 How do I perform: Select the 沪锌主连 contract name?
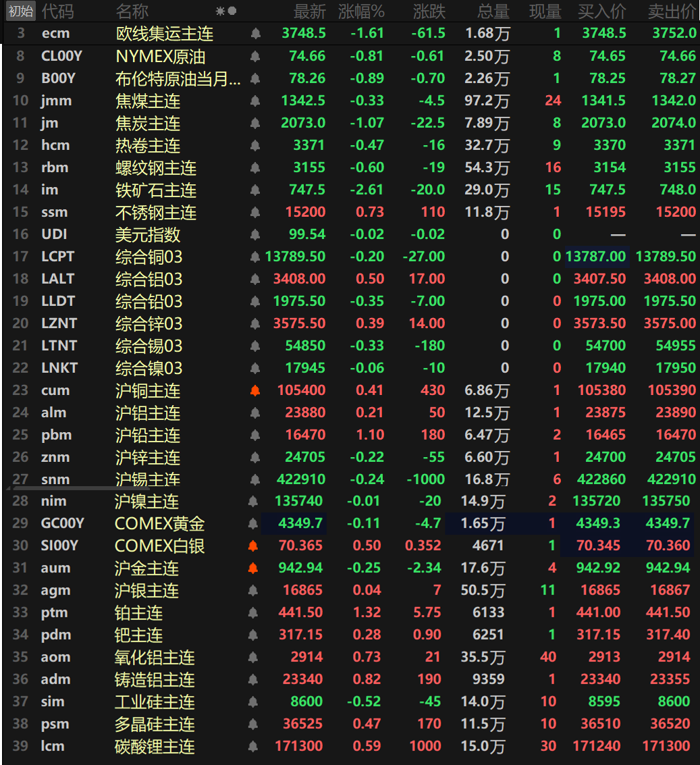click(148, 458)
